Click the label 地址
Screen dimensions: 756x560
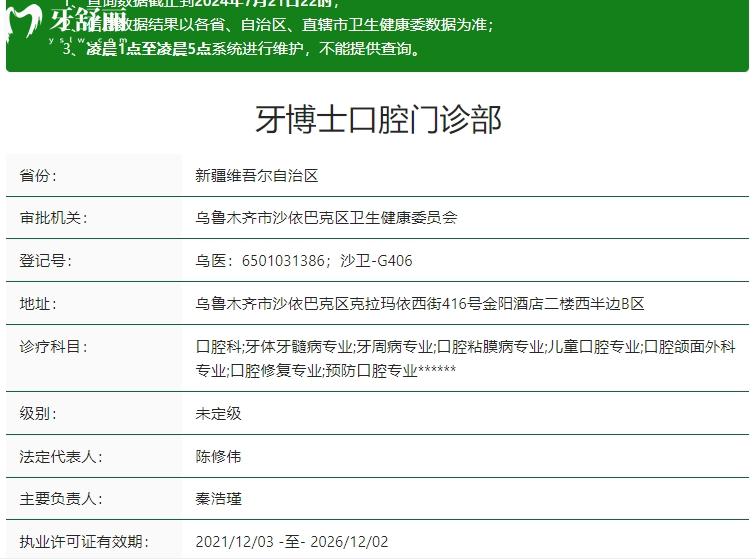pos(38,304)
